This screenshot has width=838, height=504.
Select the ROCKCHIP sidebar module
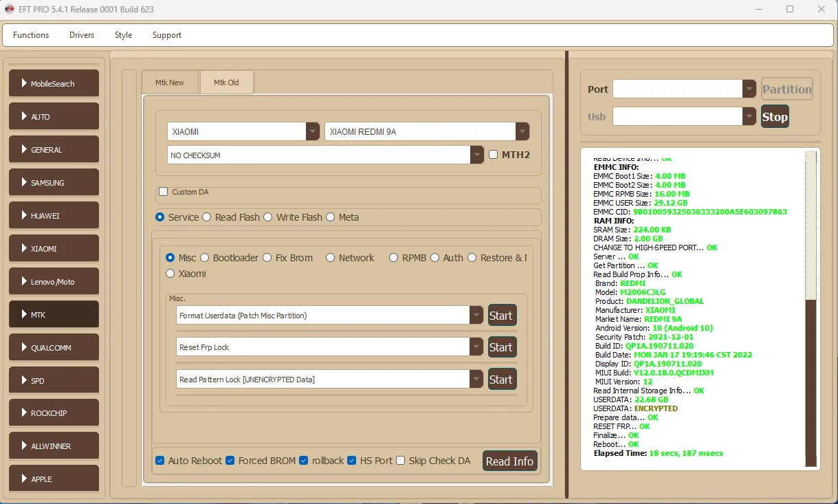click(54, 413)
